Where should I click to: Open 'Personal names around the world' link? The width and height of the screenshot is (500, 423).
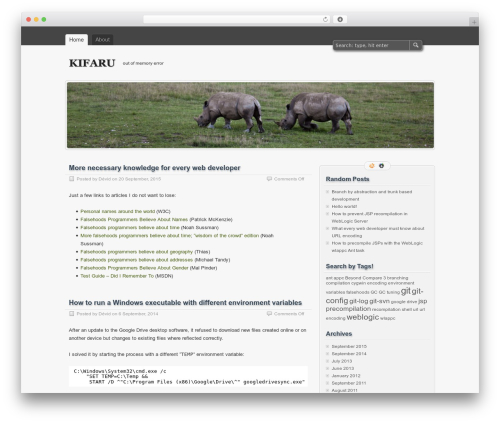(118, 211)
